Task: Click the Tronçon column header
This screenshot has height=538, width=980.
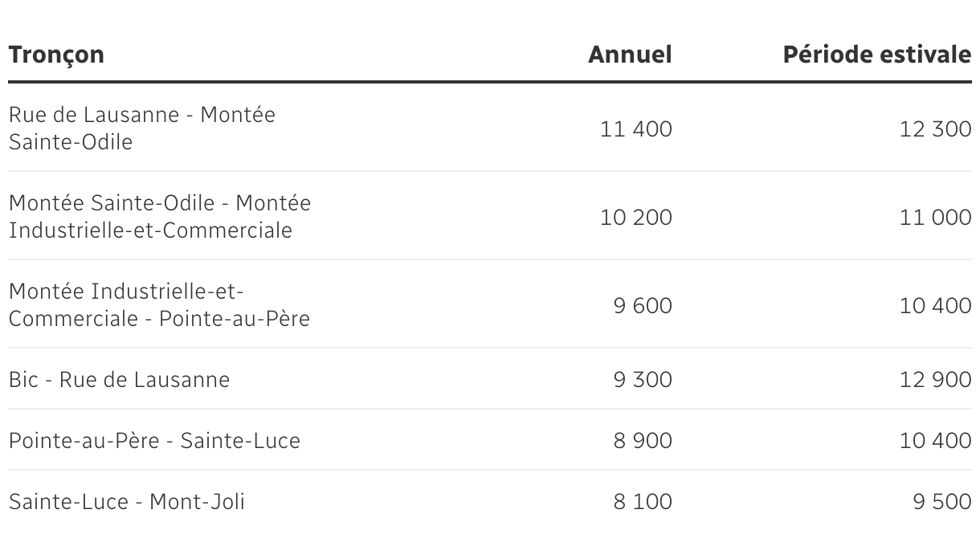Action: [56, 55]
